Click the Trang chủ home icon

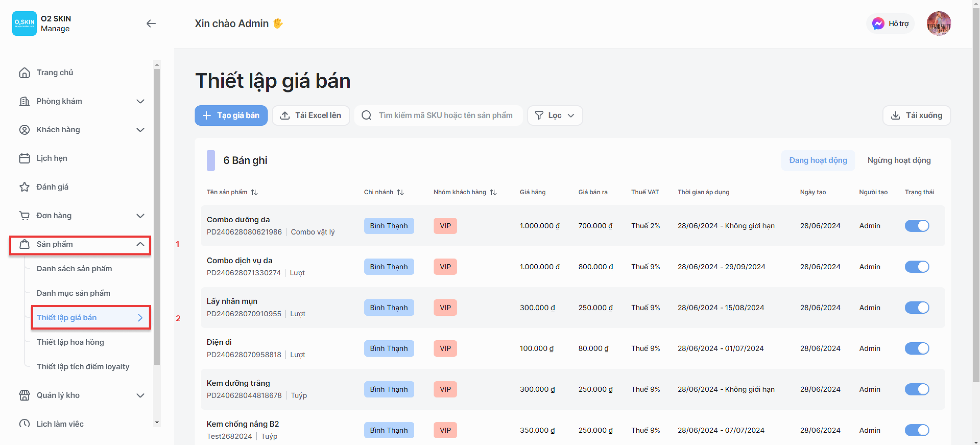tap(24, 72)
